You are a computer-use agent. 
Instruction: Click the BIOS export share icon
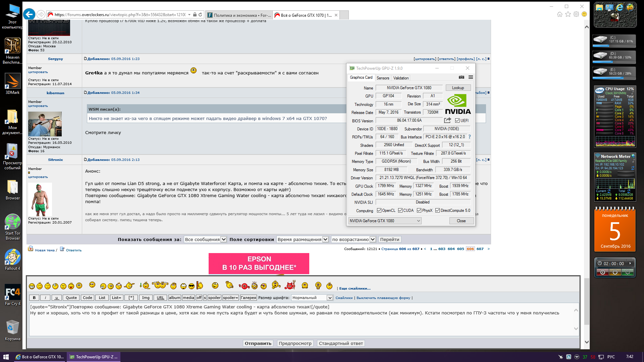pyautogui.click(x=447, y=120)
